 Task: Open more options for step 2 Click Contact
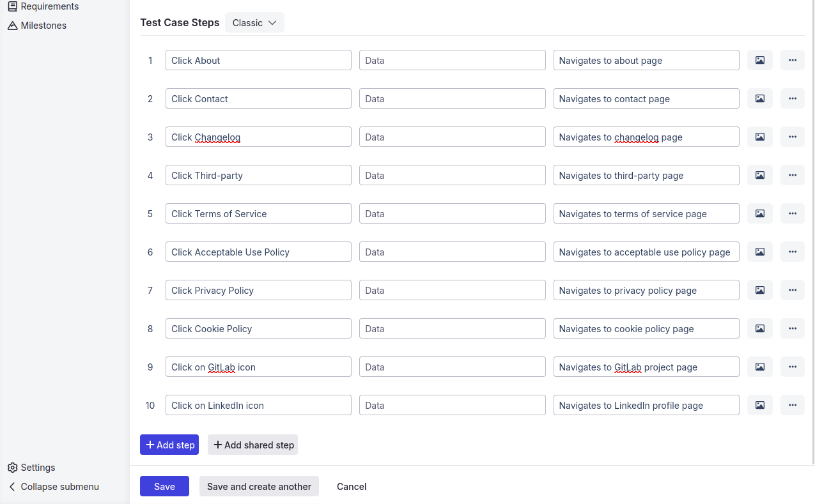(793, 98)
